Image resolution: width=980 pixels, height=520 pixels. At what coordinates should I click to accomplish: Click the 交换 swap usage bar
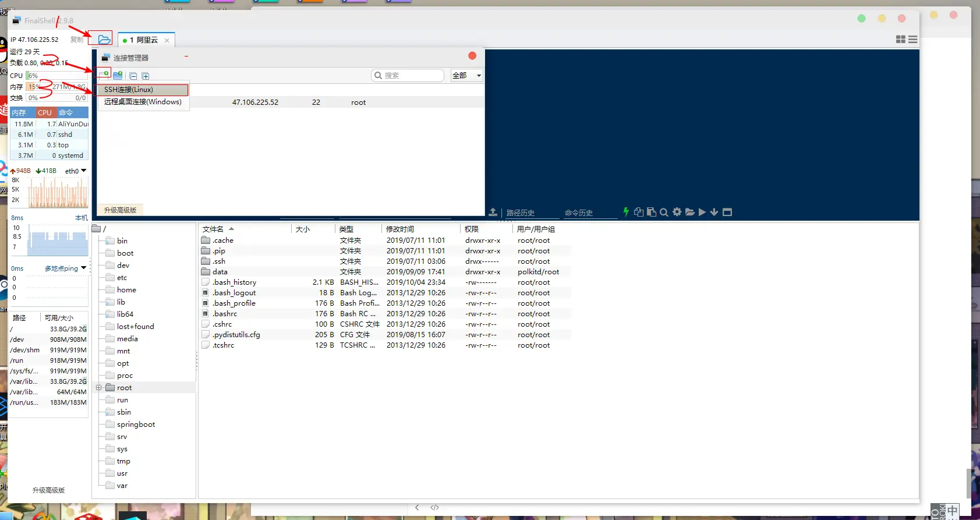tap(56, 98)
